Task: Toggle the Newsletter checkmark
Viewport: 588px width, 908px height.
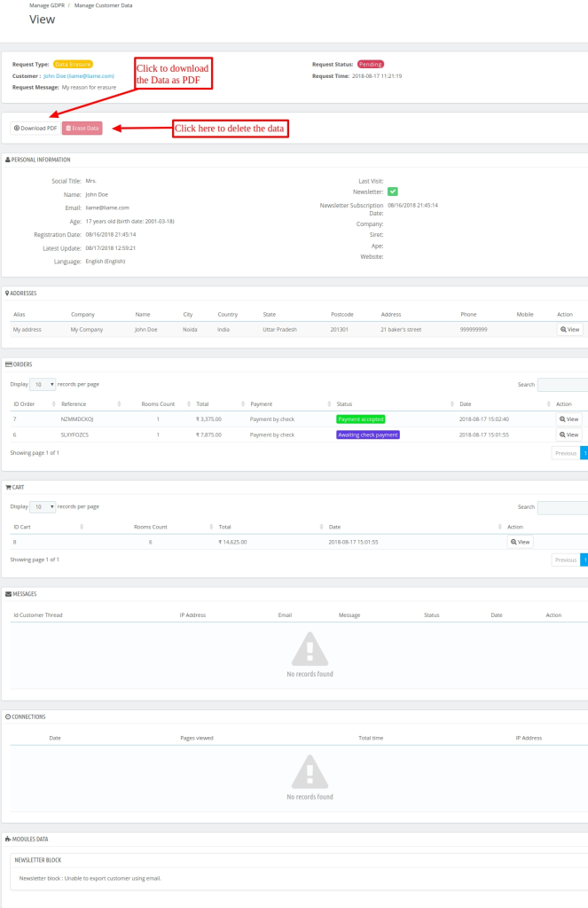Action: pyautogui.click(x=393, y=192)
